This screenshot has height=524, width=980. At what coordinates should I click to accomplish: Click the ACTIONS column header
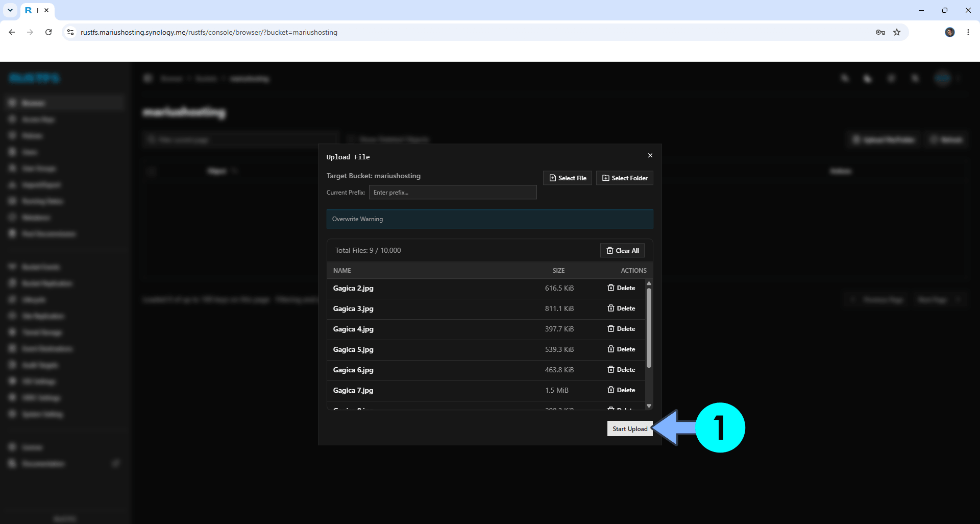click(x=633, y=271)
